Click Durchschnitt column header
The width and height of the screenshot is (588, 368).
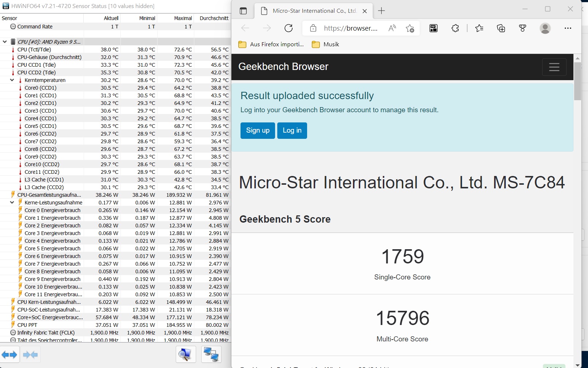tap(212, 18)
